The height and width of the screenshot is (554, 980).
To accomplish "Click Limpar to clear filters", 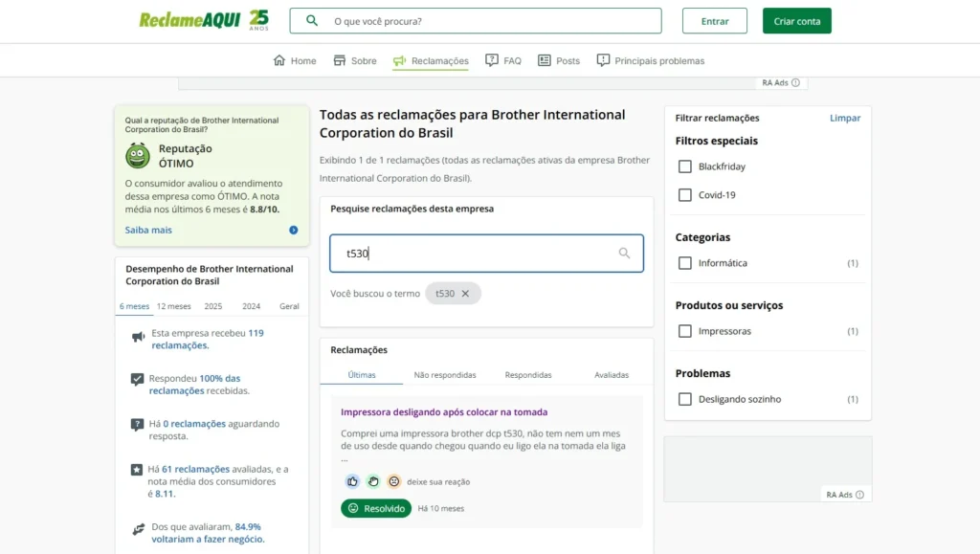I will (x=844, y=118).
